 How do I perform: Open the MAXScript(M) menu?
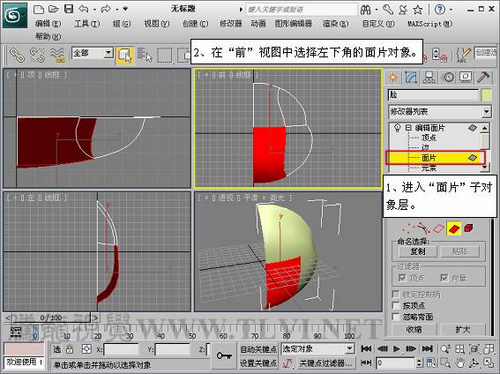pyautogui.click(x=430, y=24)
